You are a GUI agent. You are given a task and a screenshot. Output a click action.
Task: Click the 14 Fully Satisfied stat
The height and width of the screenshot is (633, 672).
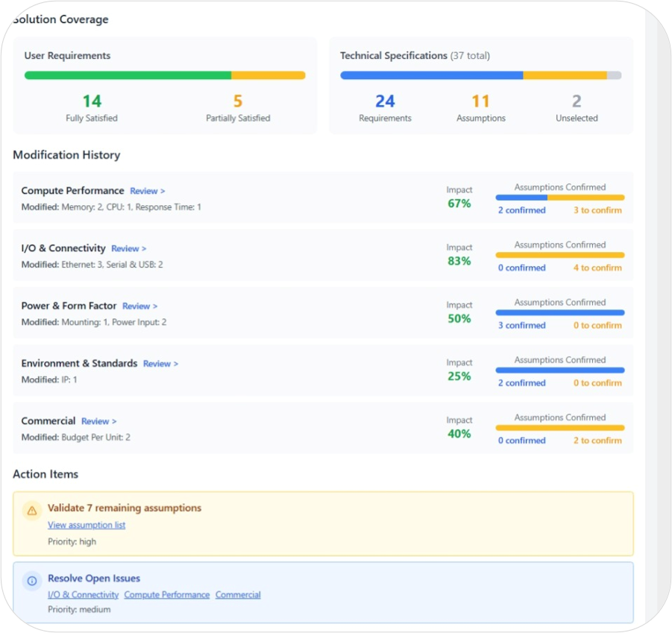point(91,100)
